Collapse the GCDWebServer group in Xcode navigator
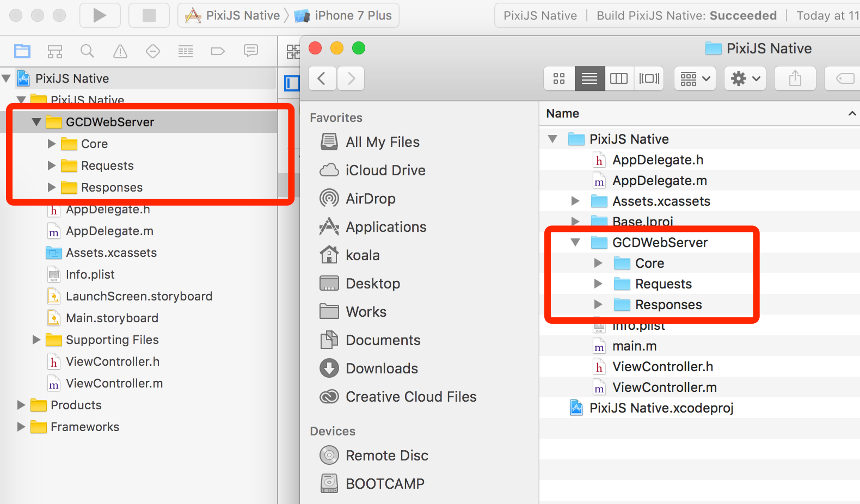Image resolution: width=860 pixels, height=504 pixels. [36, 122]
